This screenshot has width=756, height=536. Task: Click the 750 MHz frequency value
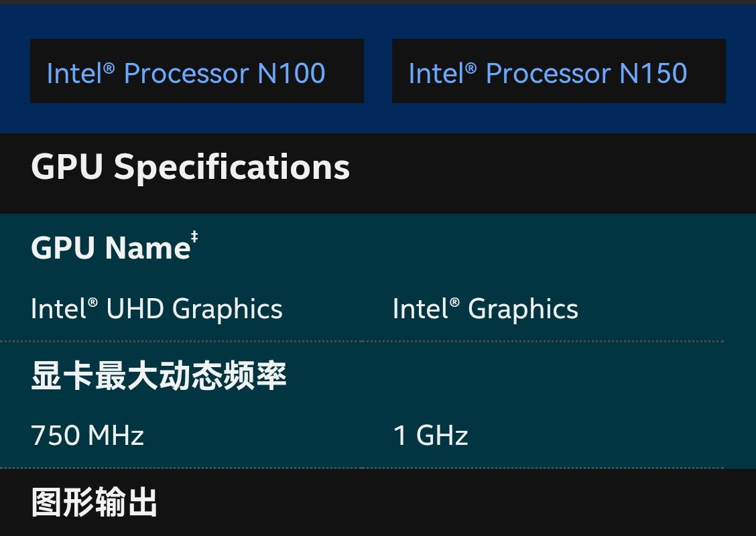click(x=88, y=435)
